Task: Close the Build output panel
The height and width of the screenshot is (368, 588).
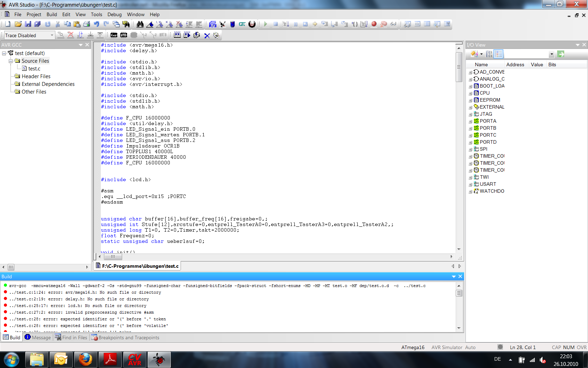Action: click(460, 277)
